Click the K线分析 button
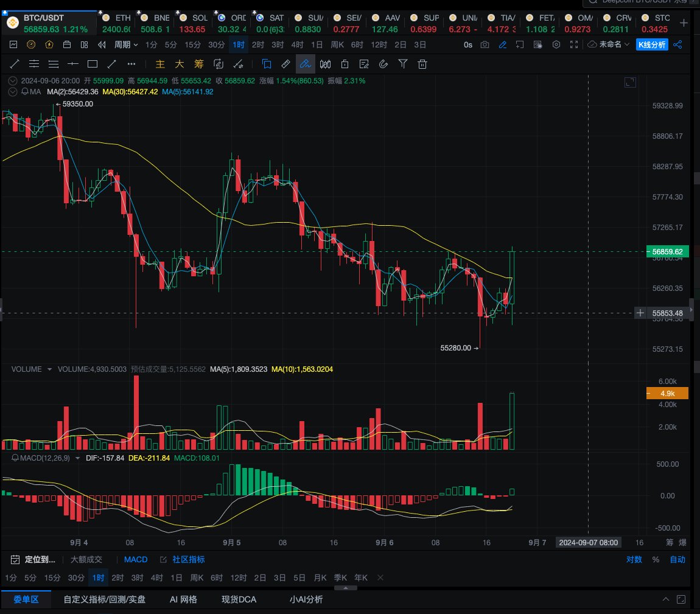 [651, 44]
